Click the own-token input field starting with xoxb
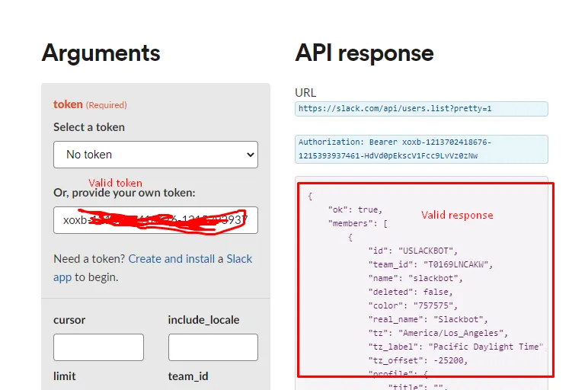Viewport: 588px width, 390px height. (x=155, y=220)
